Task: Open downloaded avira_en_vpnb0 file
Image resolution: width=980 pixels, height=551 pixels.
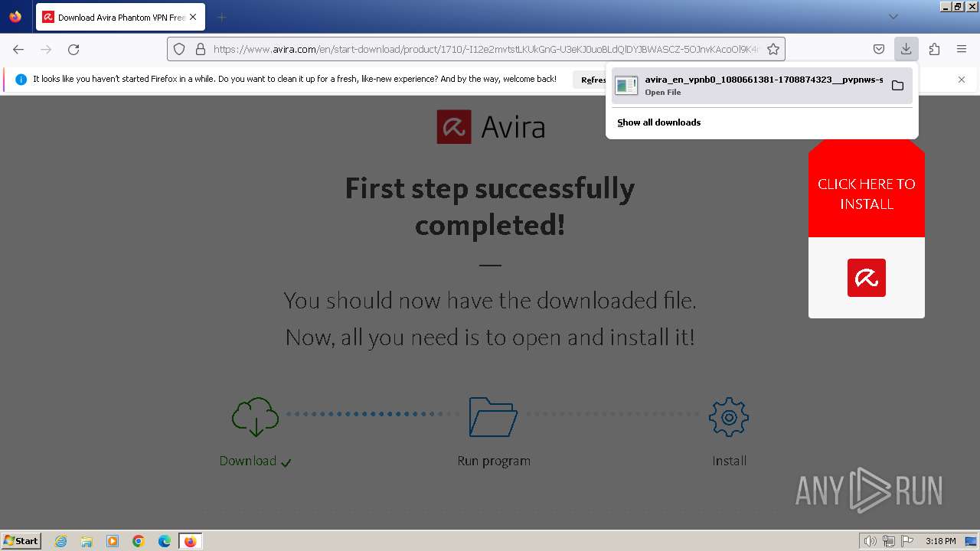Action: pyautogui.click(x=749, y=85)
